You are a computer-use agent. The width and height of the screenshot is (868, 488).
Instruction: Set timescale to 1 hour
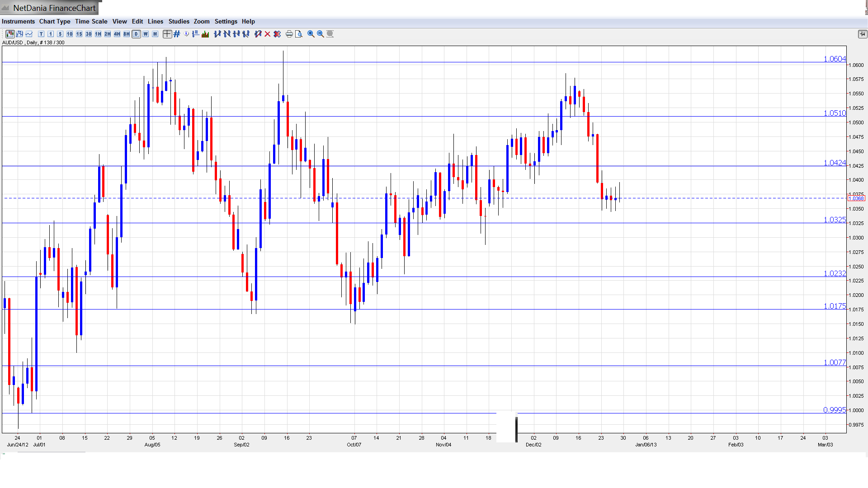pos(98,34)
